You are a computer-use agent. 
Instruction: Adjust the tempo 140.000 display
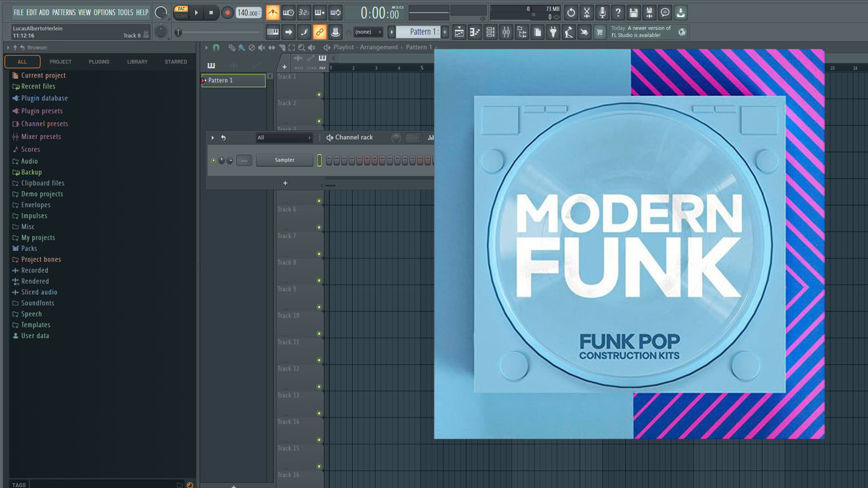[248, 13]
